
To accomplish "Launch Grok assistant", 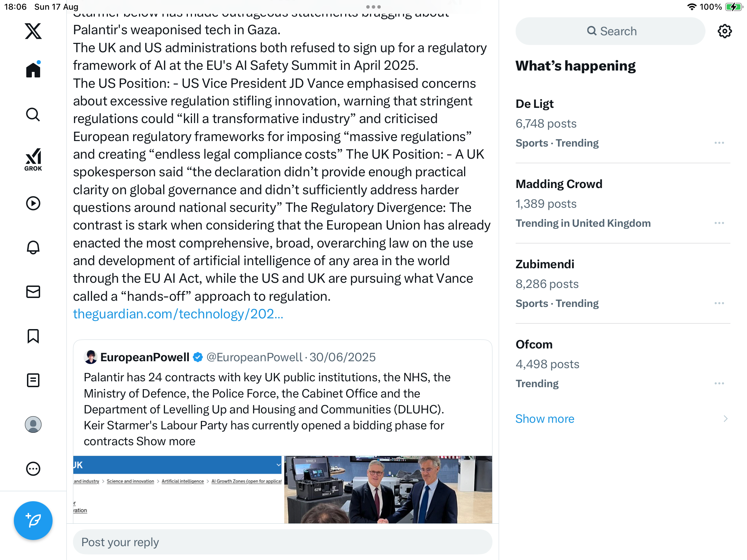I will click(33, 160).
